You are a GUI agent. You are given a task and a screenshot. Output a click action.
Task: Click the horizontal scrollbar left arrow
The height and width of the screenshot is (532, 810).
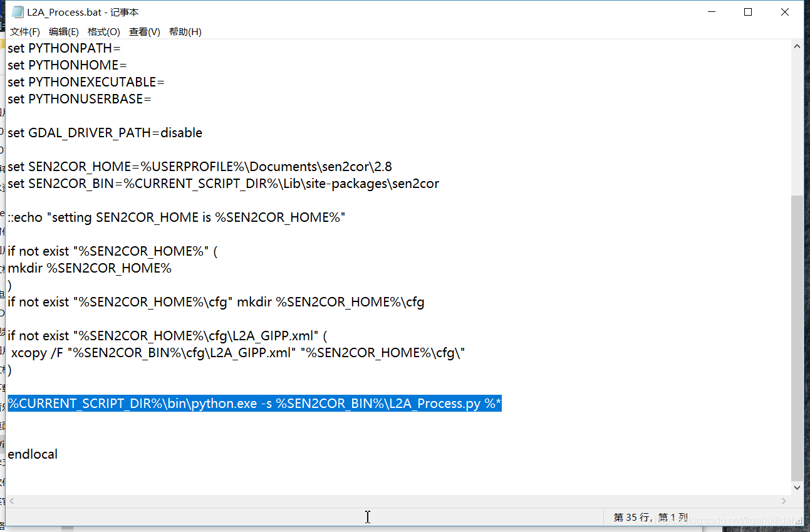point(11,501)
